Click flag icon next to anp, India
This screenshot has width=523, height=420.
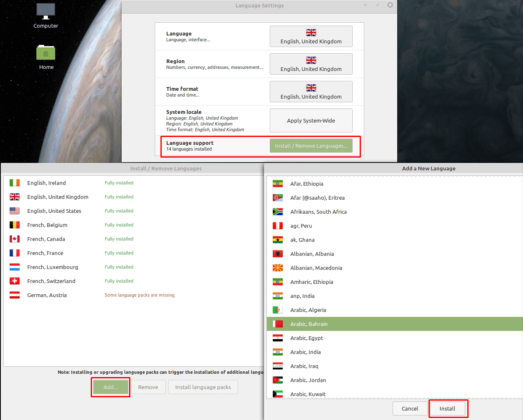pyautogui.click(x=278, y=296)
